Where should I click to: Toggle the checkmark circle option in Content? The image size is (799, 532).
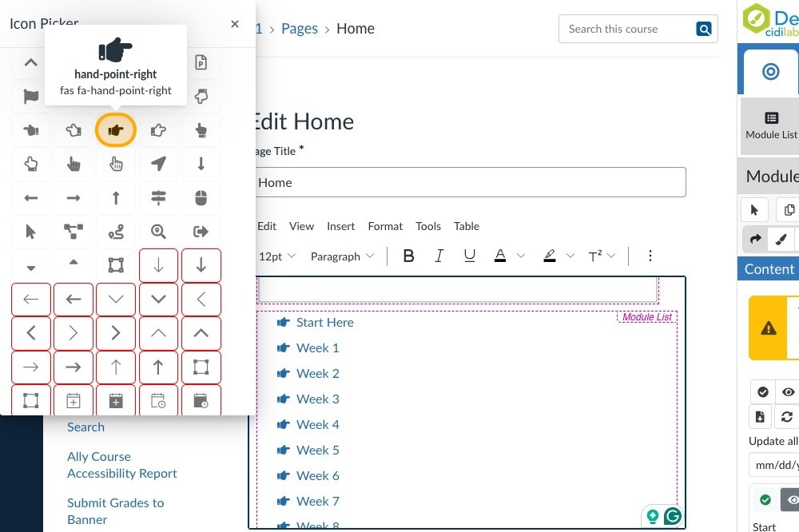[x=763, y=392]
